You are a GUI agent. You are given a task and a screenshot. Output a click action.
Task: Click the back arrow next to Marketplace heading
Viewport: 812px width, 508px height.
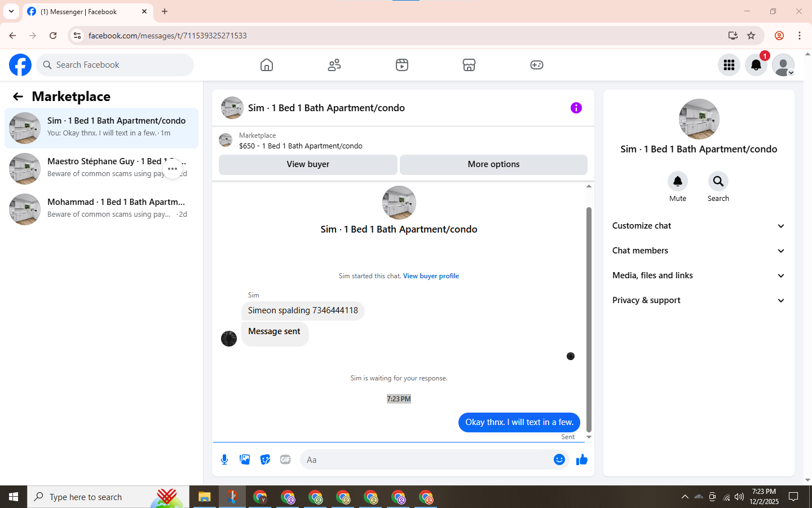[18, 97]
